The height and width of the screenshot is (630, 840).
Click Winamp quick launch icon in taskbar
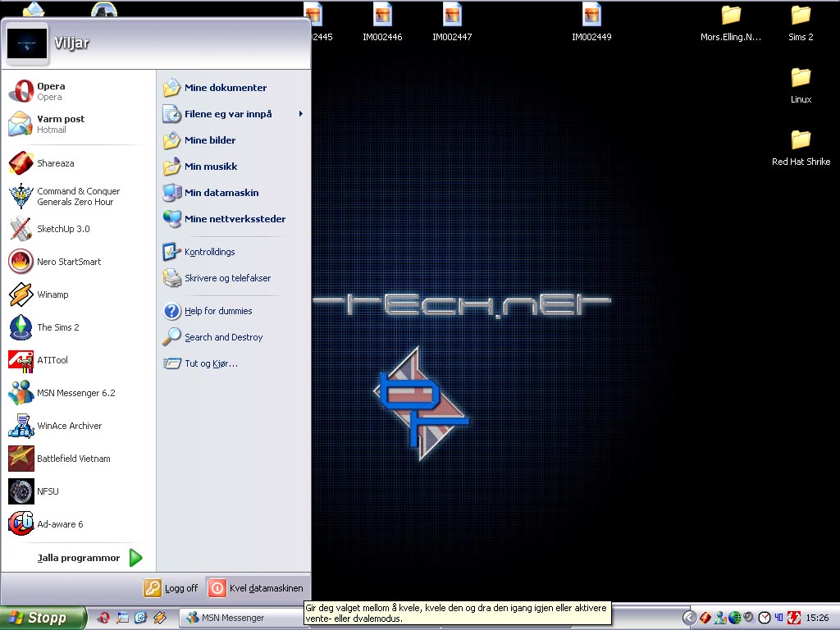[160, 618]
